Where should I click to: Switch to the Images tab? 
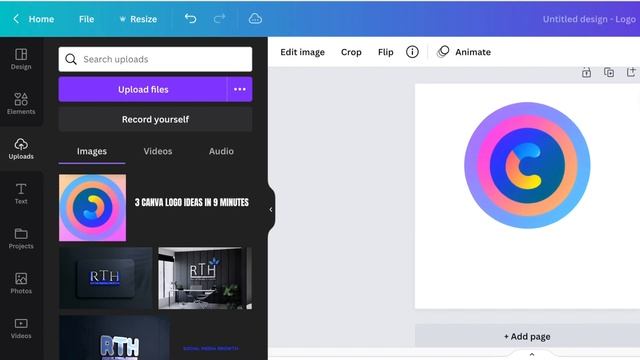(92, 151)
